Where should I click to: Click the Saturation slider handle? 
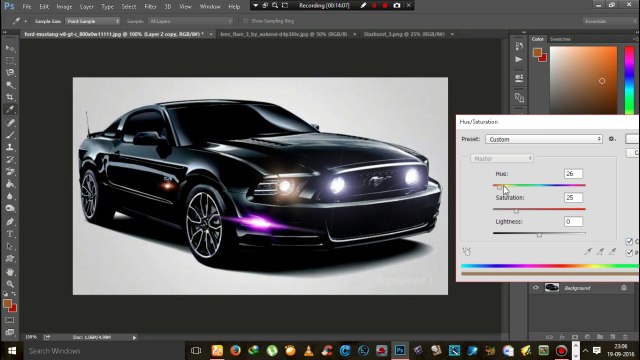click(x=516, y=211)
